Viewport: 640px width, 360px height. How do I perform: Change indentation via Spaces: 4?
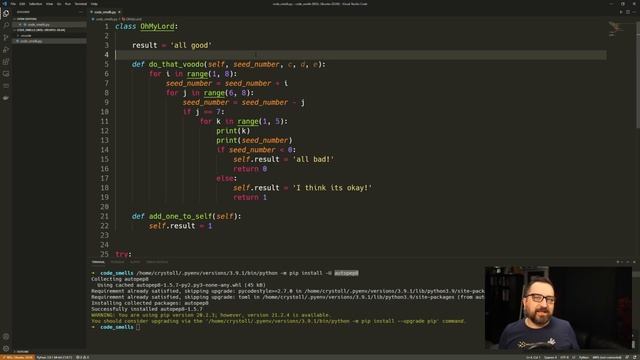(551, 357)
